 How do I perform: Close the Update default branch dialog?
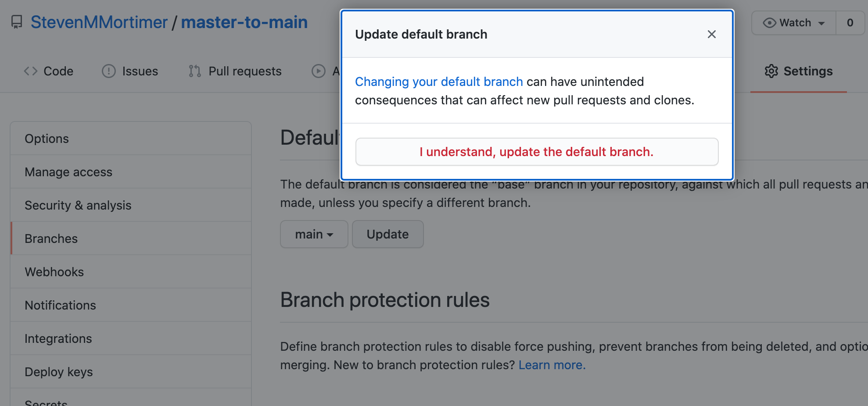tap(711, 34)
